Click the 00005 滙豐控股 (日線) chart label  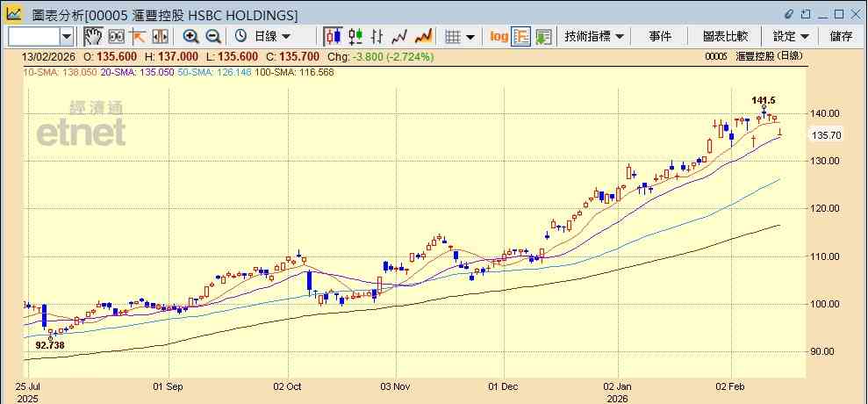754,56
